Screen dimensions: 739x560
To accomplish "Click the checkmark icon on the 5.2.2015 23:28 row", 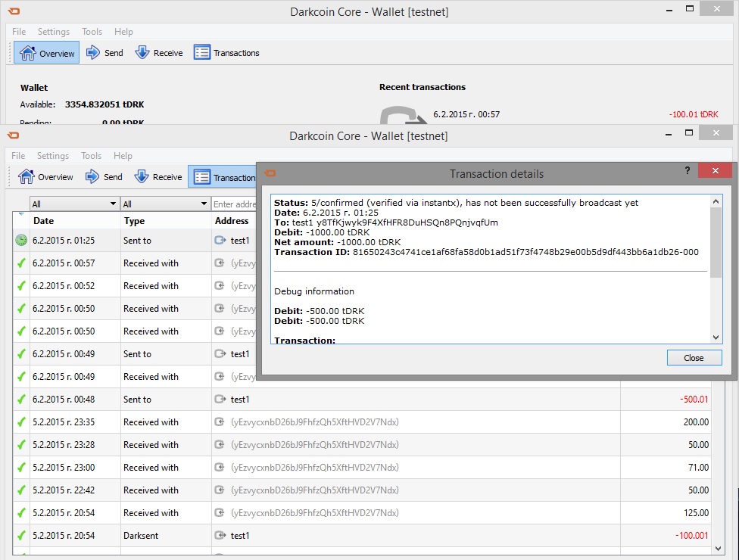I will (21, 445).
